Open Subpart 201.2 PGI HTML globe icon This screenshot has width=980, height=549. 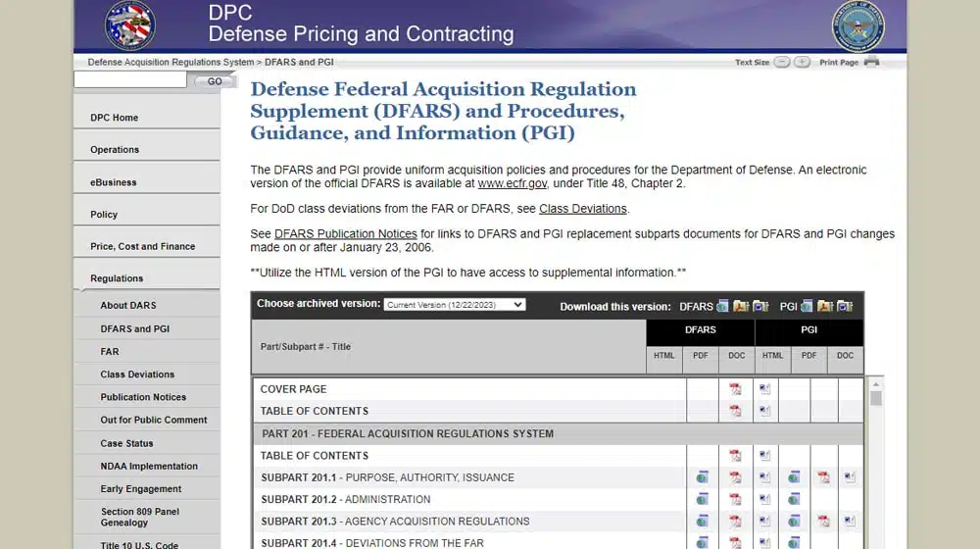pos(794,499)
